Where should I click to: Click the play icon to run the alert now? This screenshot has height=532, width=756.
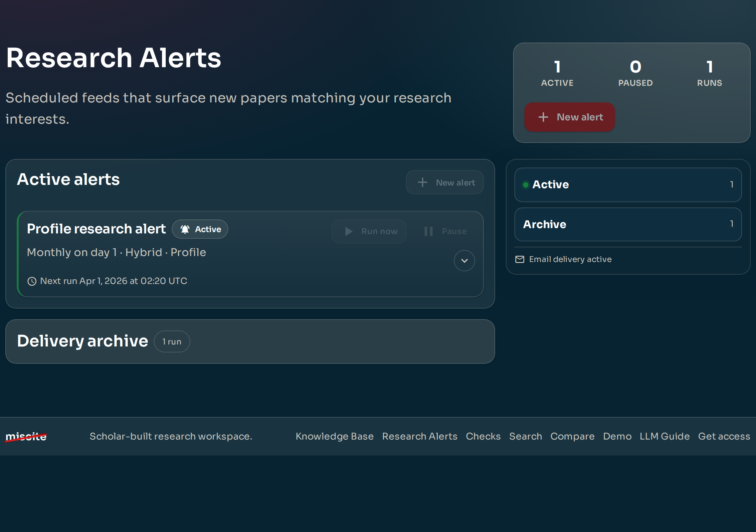349,231
